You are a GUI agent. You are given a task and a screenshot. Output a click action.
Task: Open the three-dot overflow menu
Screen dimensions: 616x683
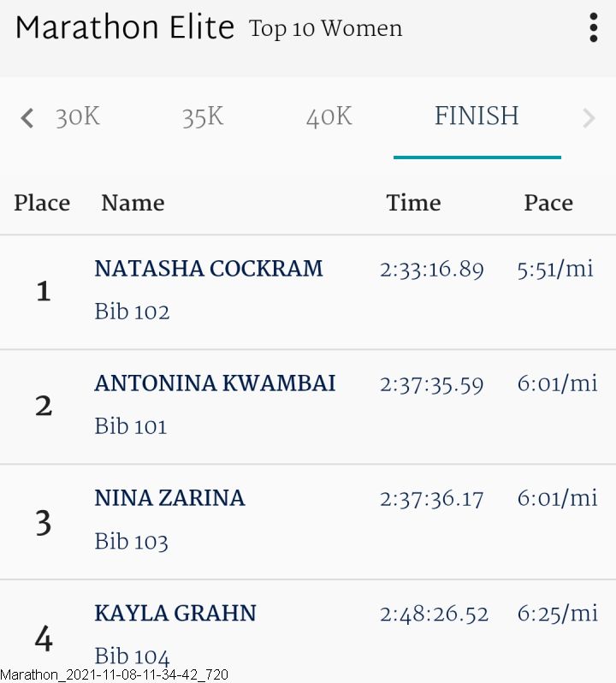(593, 27)
